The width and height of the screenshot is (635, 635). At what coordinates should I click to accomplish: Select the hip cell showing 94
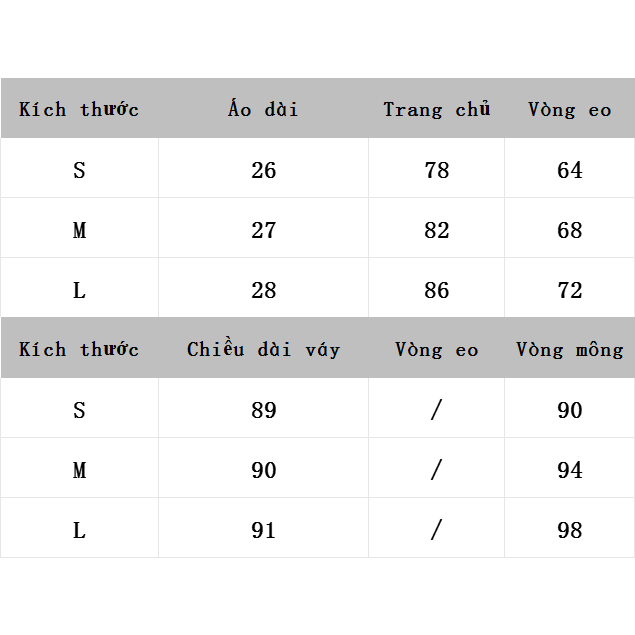[569, 470]
